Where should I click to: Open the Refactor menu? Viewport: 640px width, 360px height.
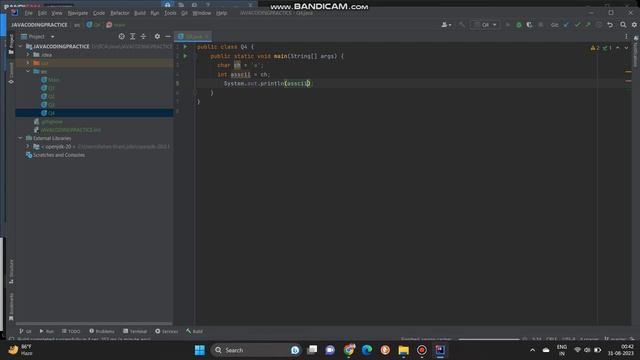click(120, 13)
